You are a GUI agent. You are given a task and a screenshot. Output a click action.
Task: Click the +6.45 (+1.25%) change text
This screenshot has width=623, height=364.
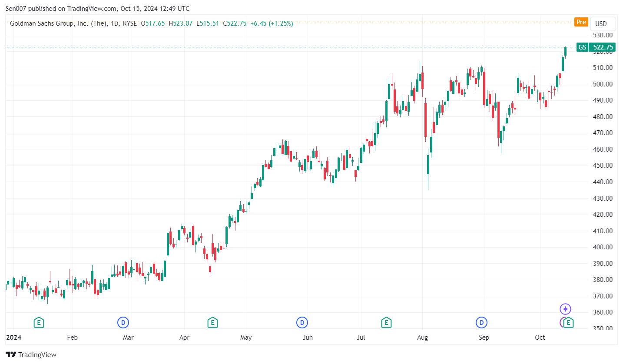(x=272, y=23)
